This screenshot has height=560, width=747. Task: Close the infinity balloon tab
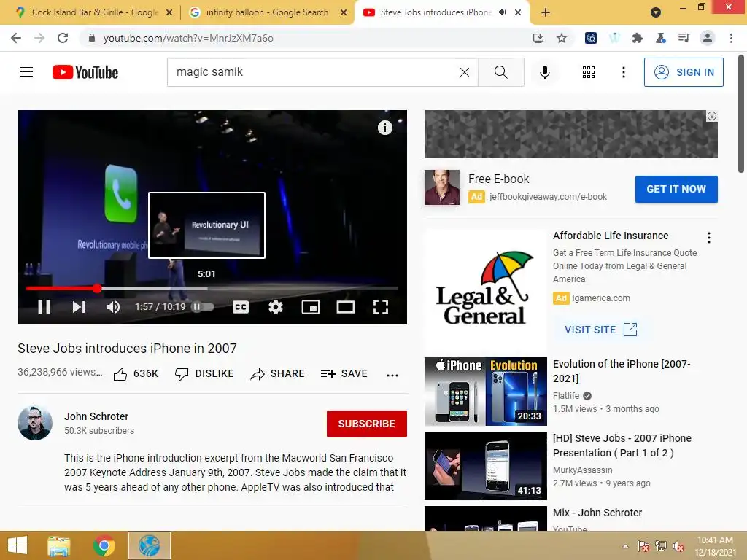pyautogui.click(x=344, y=12)
